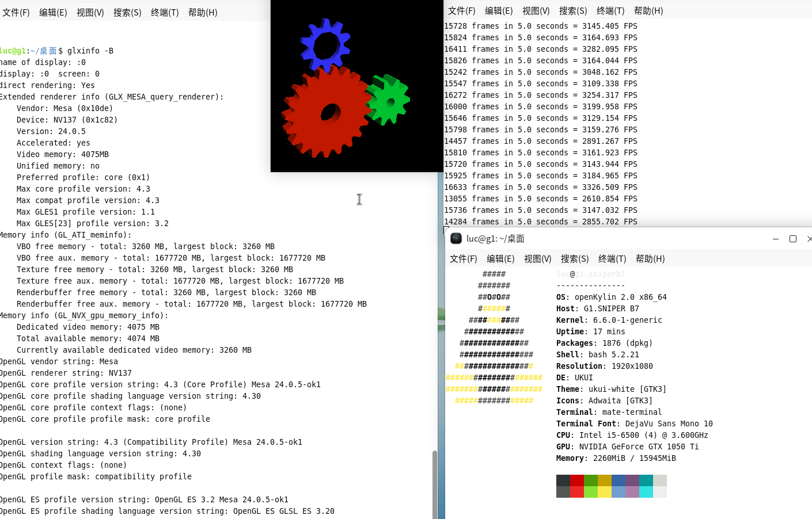The image size is (812, 519).
Task: Click the '3326.509 FPS' output line
Action: click(541, 187)
